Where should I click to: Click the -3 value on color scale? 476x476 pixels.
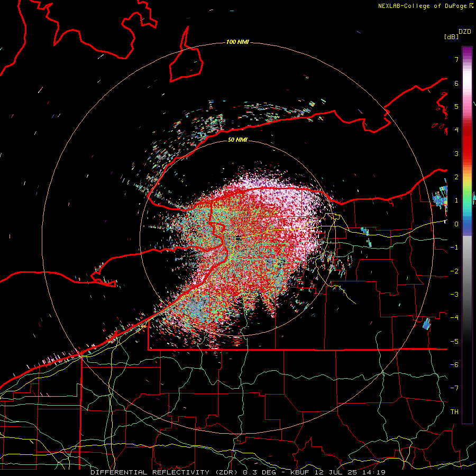[454, 295]
